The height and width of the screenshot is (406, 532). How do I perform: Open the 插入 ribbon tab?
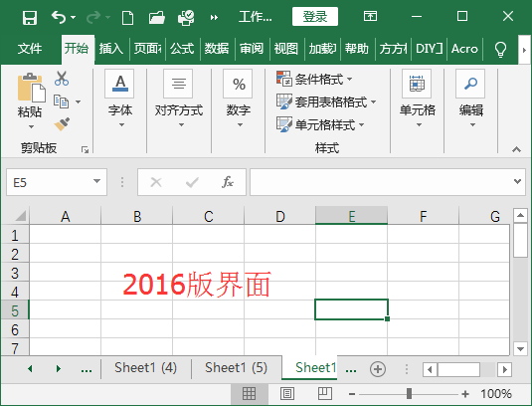click(111, 49)
